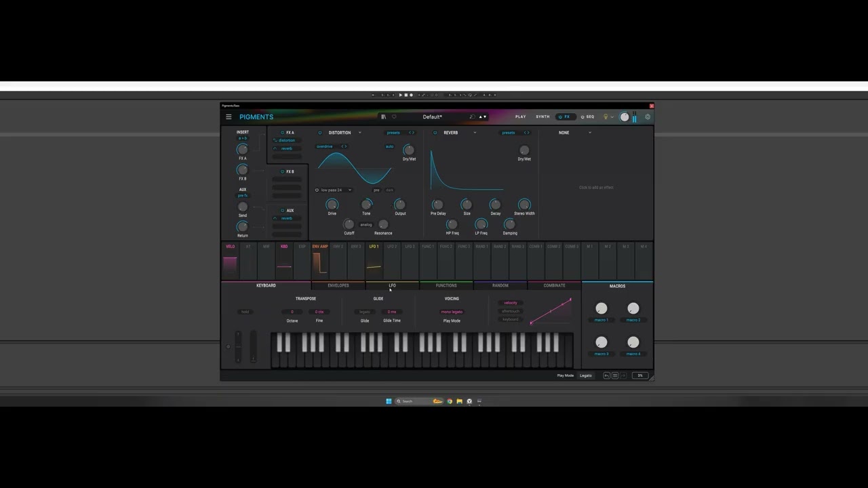Bypass the Distortion effect power button
This screenshot has width=868, height=488.
[x=320, y=133]
